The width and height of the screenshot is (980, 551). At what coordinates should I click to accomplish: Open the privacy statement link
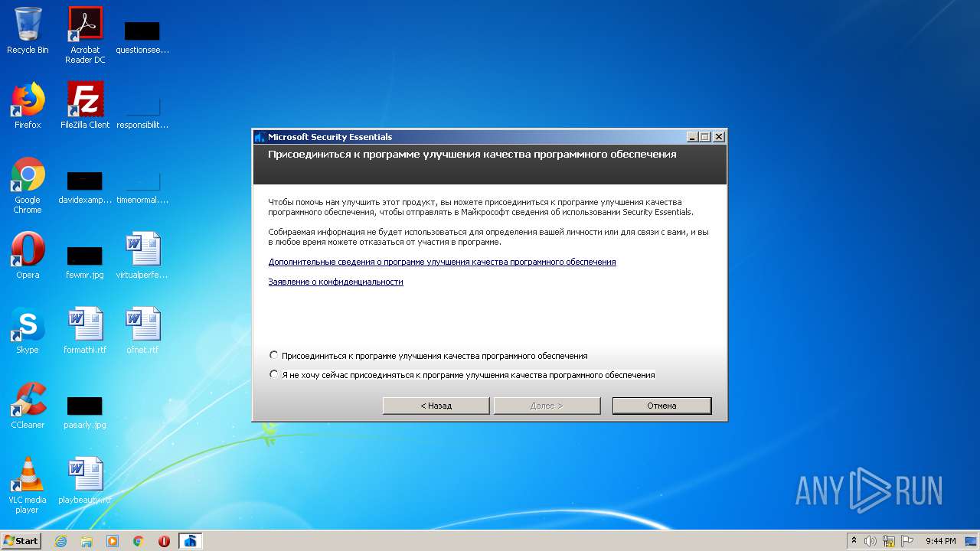point(335,282)
